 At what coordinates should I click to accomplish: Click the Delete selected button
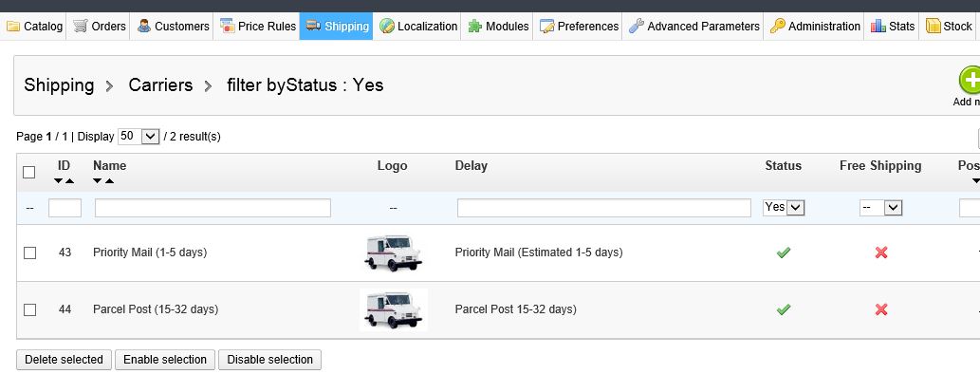click(64, 360)
